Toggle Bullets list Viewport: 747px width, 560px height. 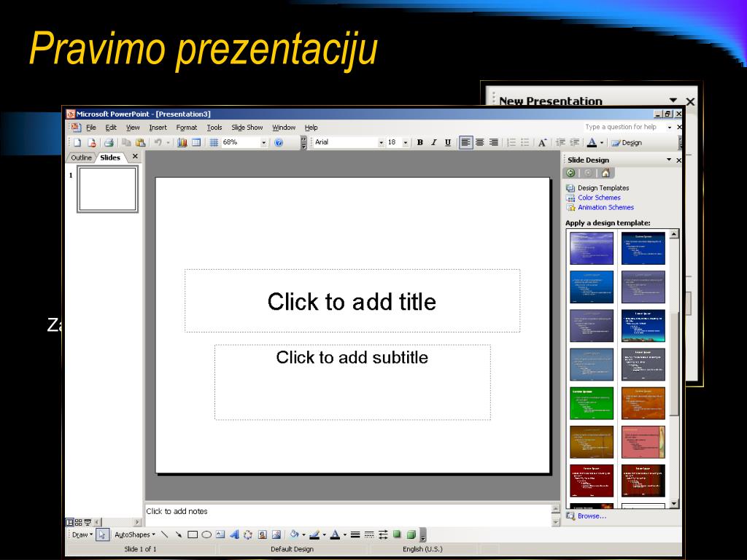pos(525,142)
